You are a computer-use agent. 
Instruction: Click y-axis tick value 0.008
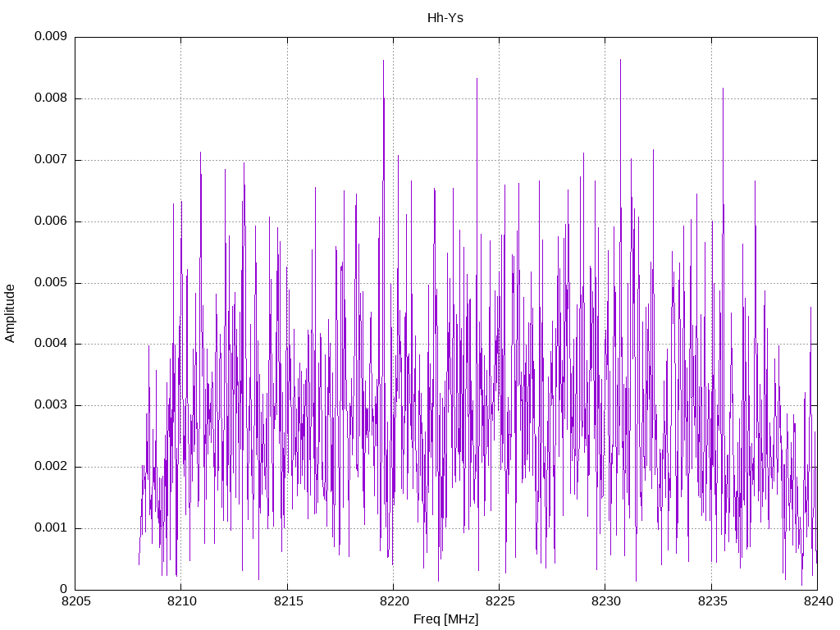click(x=51, y=98)
